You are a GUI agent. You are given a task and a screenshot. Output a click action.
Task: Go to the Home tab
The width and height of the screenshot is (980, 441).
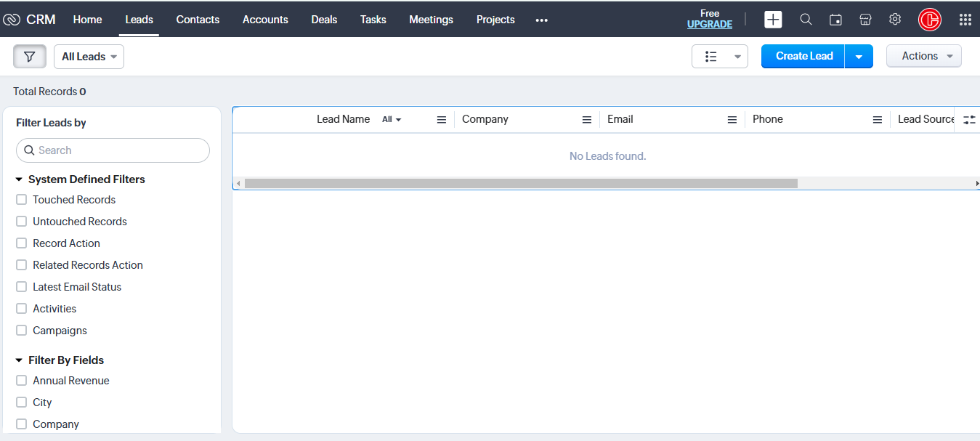pyautogui.click(x=87, y=20)
